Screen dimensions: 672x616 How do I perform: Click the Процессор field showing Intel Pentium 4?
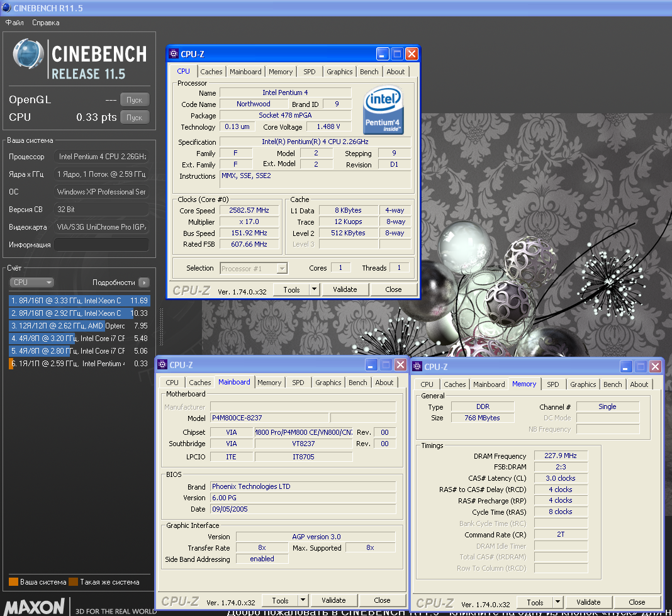[101, 157]
